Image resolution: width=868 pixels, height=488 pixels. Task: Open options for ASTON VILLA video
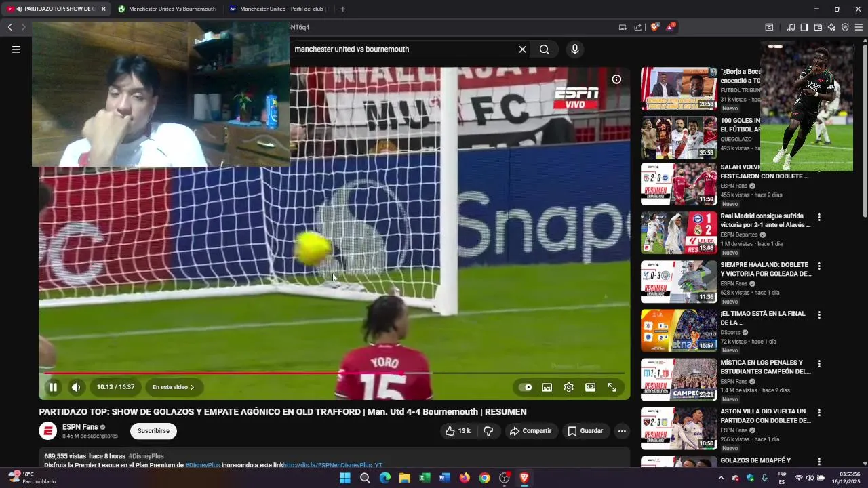819,413
